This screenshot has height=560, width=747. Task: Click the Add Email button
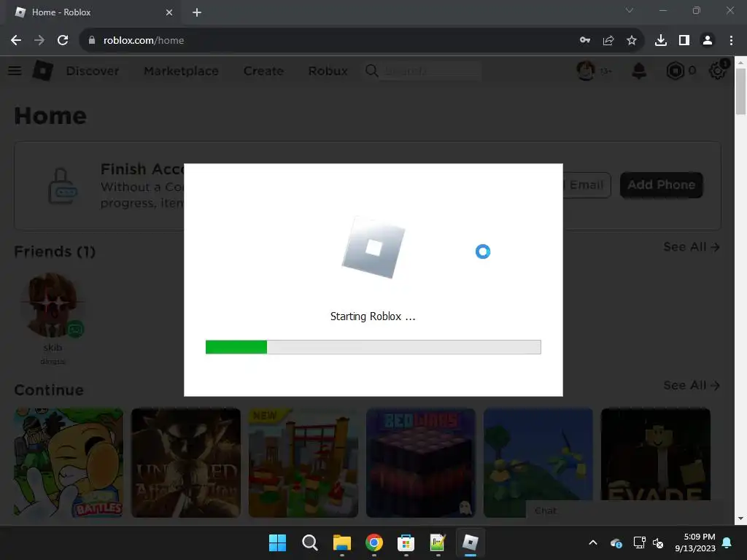[587, 184]
